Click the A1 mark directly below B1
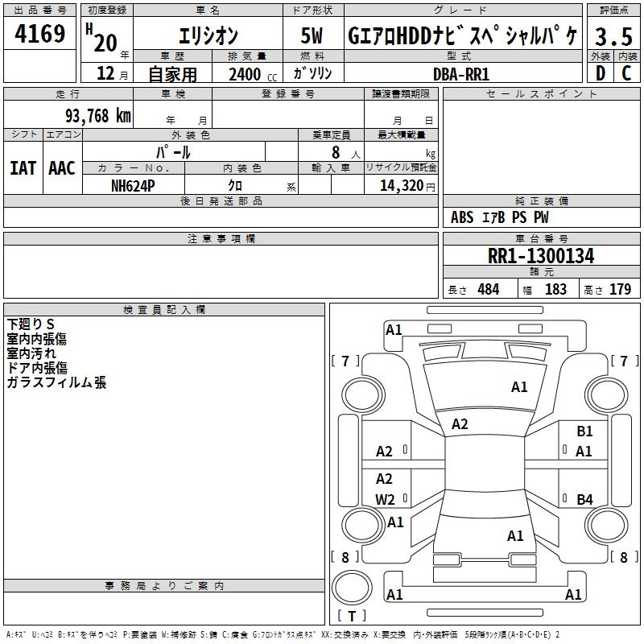Viewport: 644px width, 644px height. 584,452
